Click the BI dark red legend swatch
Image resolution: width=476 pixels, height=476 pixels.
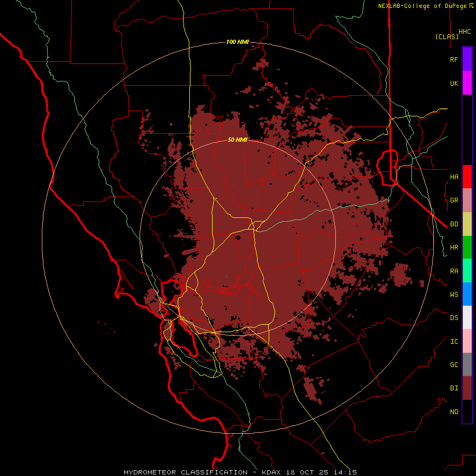tap(467, 388)
